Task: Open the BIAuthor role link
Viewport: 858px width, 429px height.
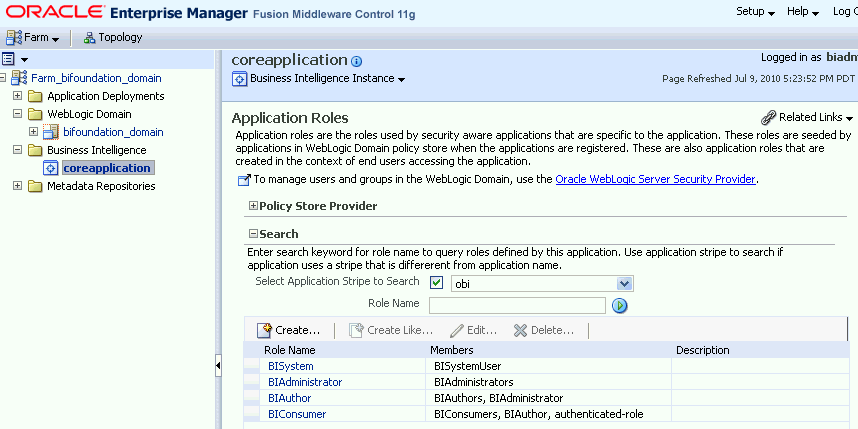Action: [289, 398]
